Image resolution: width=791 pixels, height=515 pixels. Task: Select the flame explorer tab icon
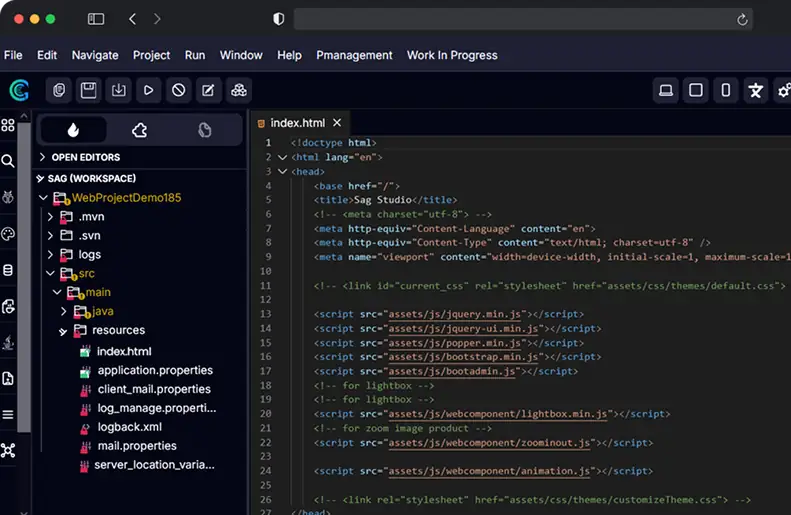tap(74, 130)
